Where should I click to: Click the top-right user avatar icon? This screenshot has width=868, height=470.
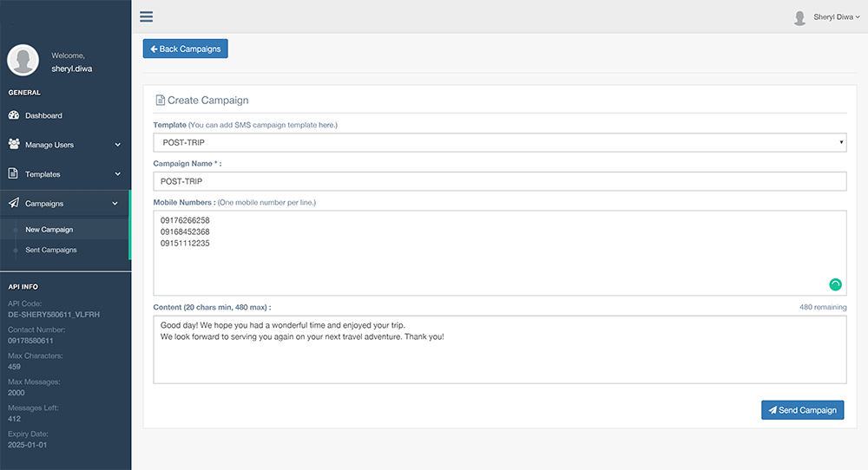799,17
